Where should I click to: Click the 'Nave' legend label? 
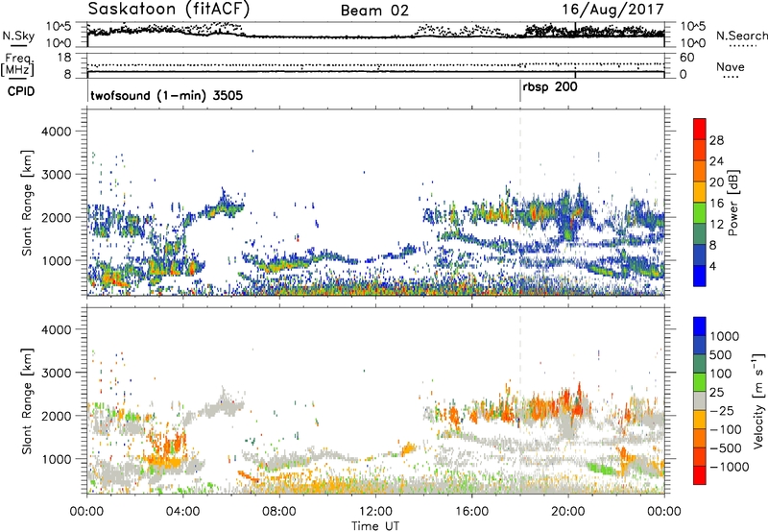[730, 66]
